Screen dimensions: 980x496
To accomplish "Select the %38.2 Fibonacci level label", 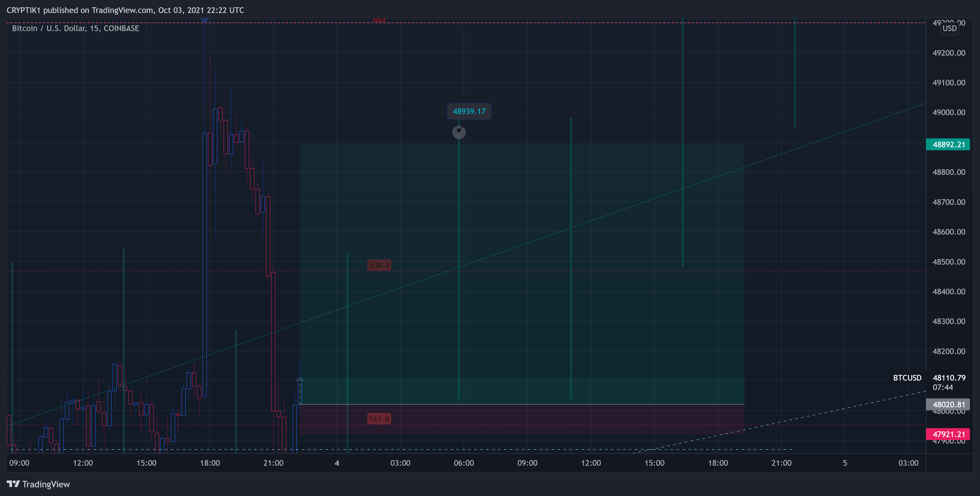I will click(379, 265).
